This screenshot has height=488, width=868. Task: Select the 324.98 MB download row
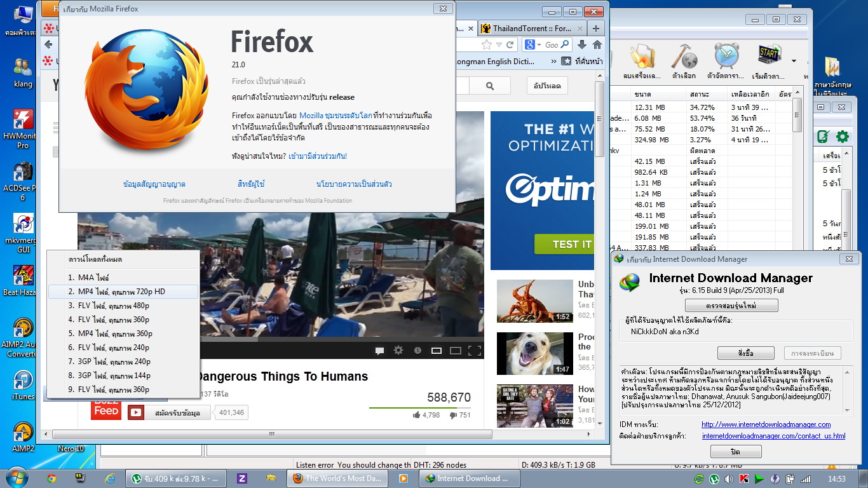[x=702, y=140]
